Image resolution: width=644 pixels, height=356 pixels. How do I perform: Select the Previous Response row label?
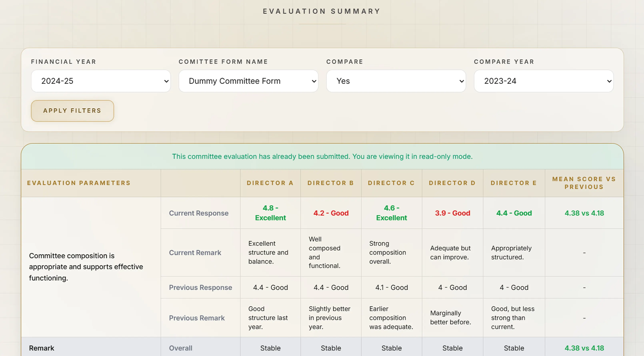coord(200,287)
